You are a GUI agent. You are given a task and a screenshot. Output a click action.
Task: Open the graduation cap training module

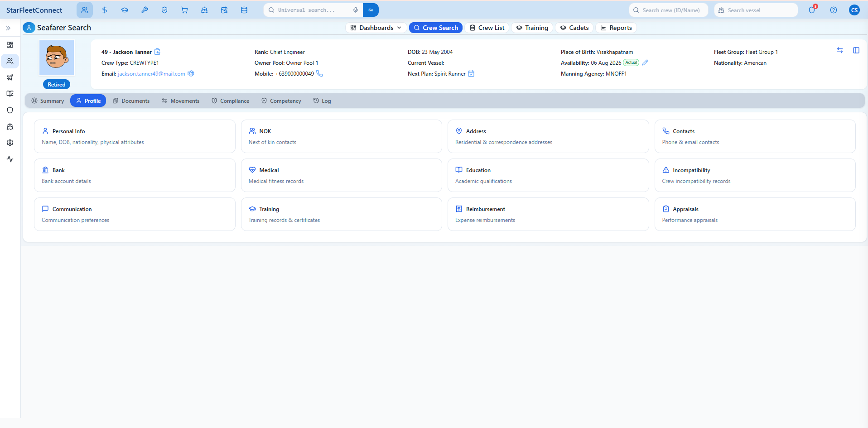(125, 10)
